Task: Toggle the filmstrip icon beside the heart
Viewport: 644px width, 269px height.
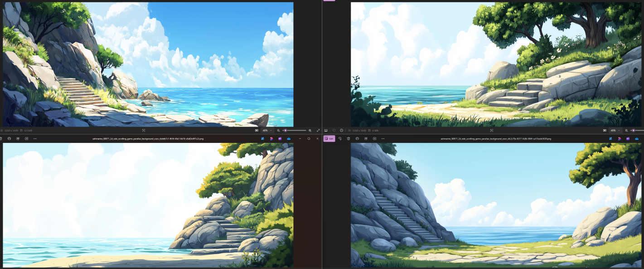Action: coord(326,130)
